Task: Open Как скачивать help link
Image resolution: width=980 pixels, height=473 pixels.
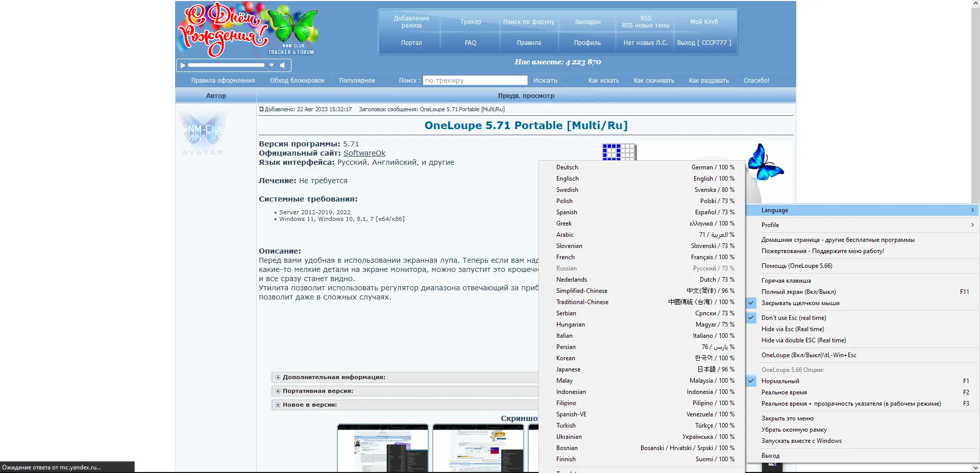Action: click(x=654, y=81)
